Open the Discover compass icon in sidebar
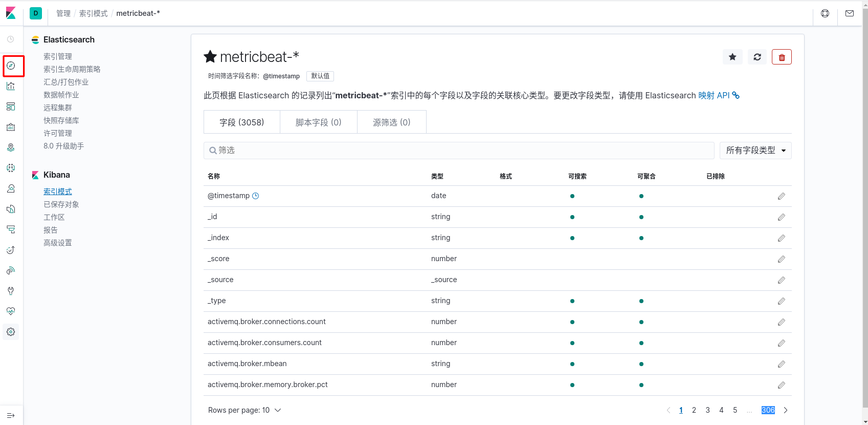The width and height of the screenshot is (868, 425). coord(11,66)
